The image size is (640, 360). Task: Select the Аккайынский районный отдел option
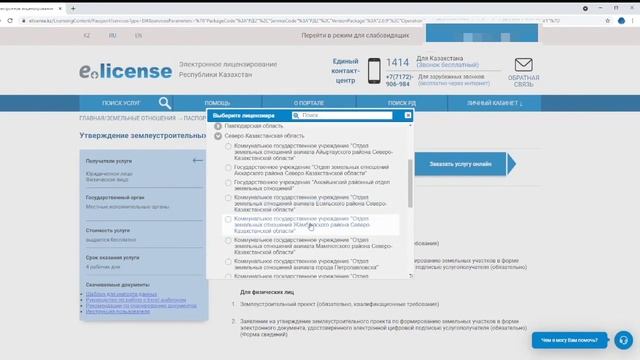tap(228, 183)
